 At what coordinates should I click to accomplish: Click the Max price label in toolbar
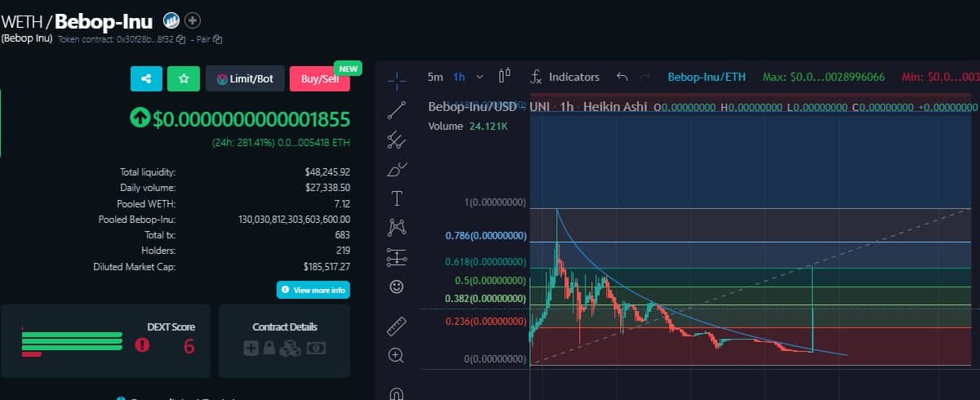(x=824, y=77)
